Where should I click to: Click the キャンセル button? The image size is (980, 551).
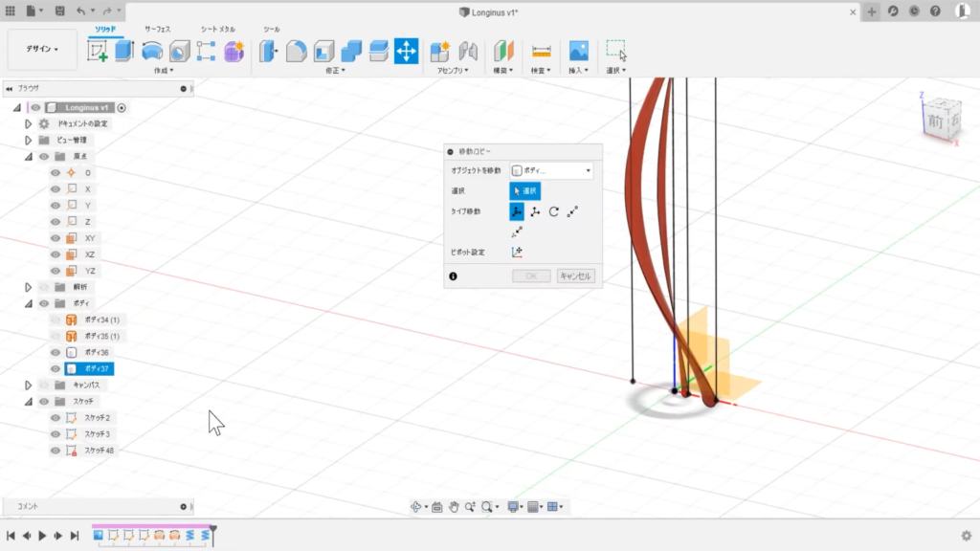[x=575, y=276]
